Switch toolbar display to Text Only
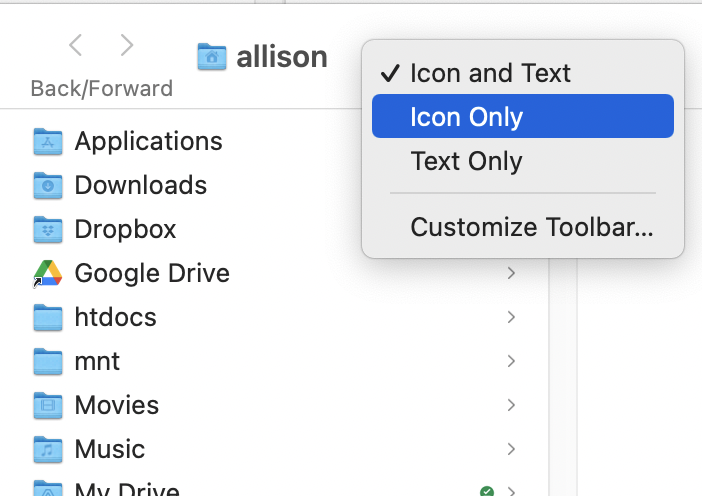 (466, 161)
